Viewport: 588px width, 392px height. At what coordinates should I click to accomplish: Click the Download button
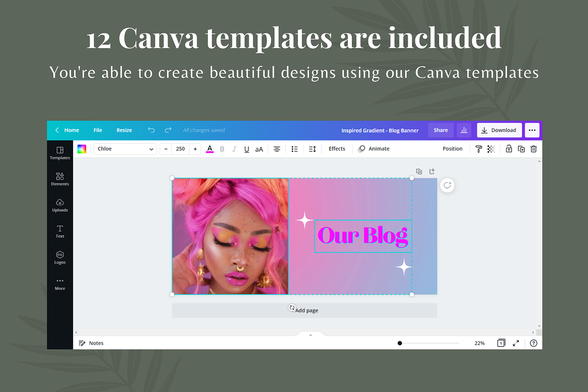[499, 130]
